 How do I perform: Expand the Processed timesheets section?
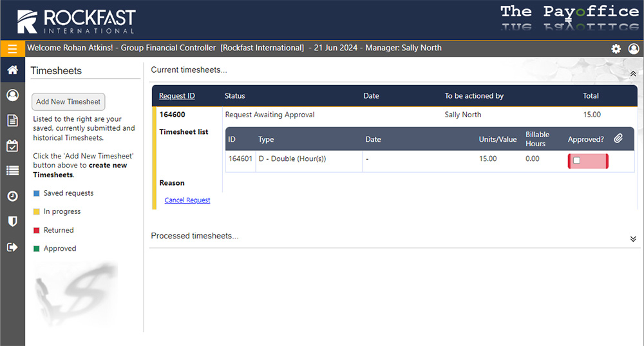pos(633,238)
